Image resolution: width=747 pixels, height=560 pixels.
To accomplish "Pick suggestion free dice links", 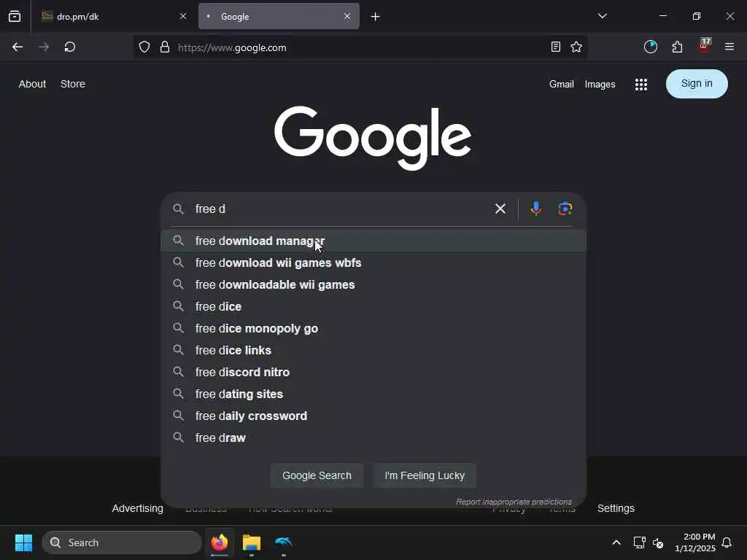I will pyautogui.click(x=373, y=351).
